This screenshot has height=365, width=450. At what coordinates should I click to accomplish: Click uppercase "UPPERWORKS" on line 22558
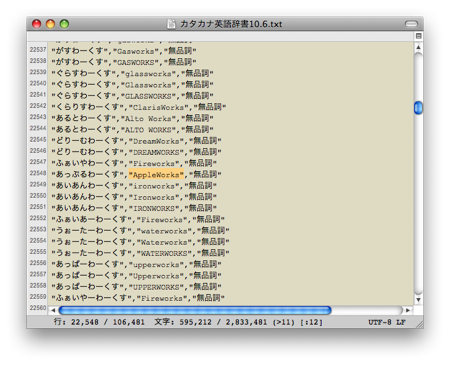click(156, 287)
